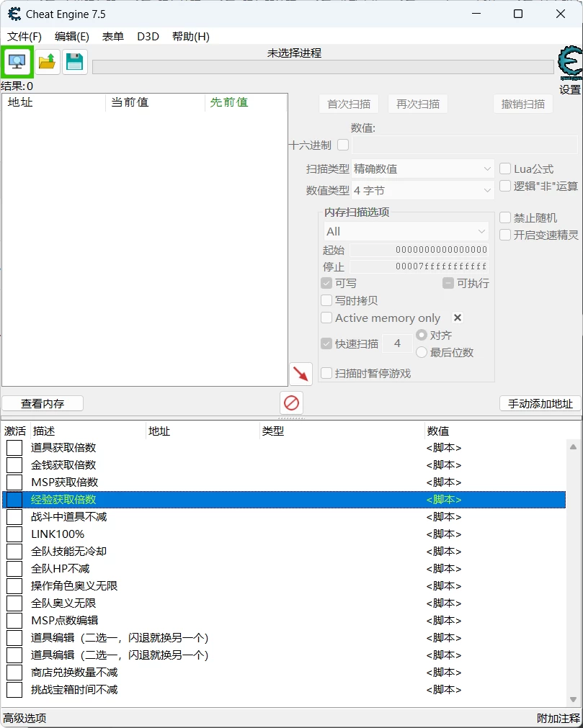Toggle the 十六进制 checkbox
This screenshot has height=728, width=583.
[343, 145]
